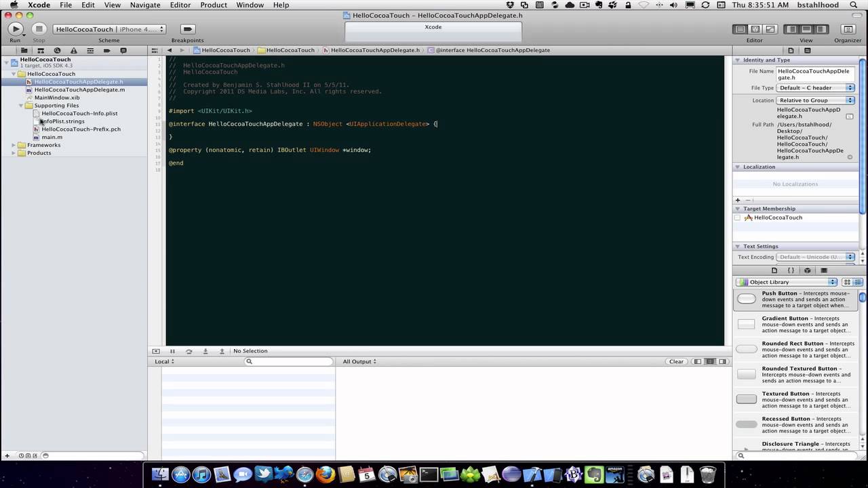Toggle the Navigator pane view button

pyautogui.click(x=791, y=29)
